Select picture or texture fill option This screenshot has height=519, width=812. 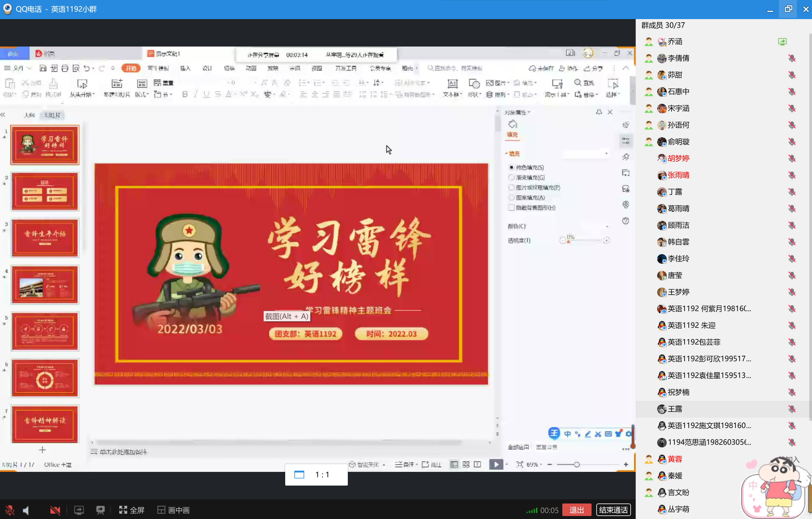(x=512, y=188)
